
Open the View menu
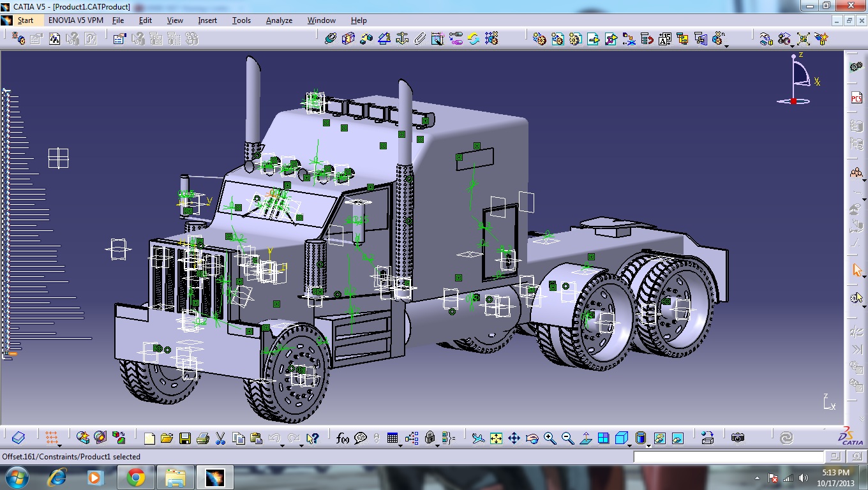pos(175,20)
